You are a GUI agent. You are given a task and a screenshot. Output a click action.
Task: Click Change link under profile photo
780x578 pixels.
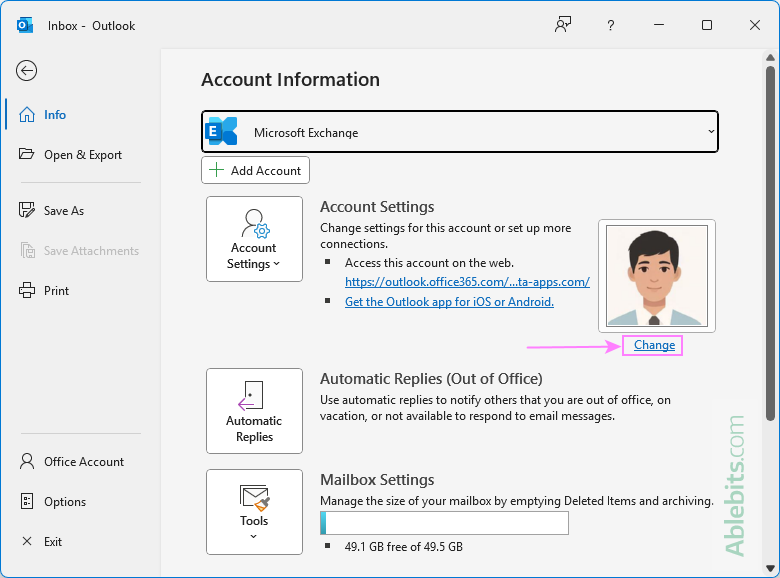point(654,345)
